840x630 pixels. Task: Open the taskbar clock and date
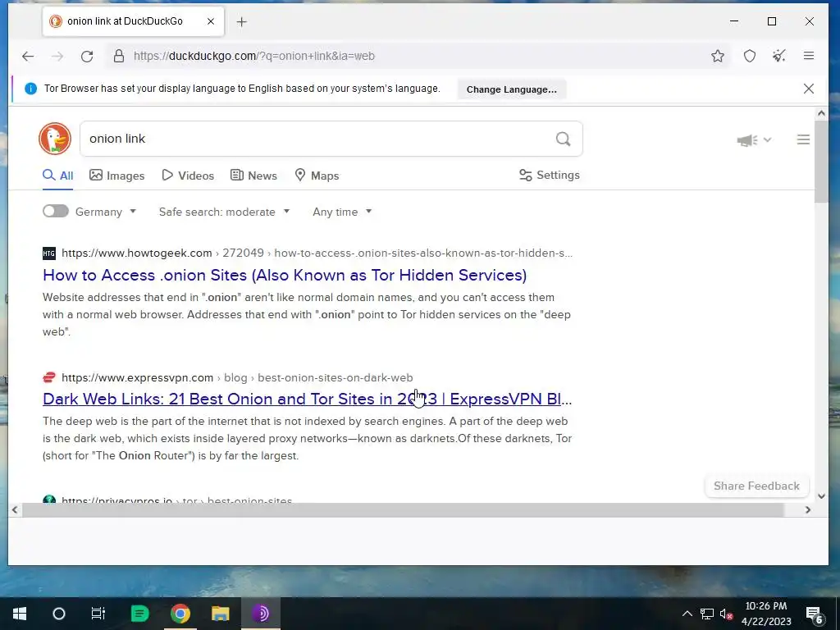[766, 614]
